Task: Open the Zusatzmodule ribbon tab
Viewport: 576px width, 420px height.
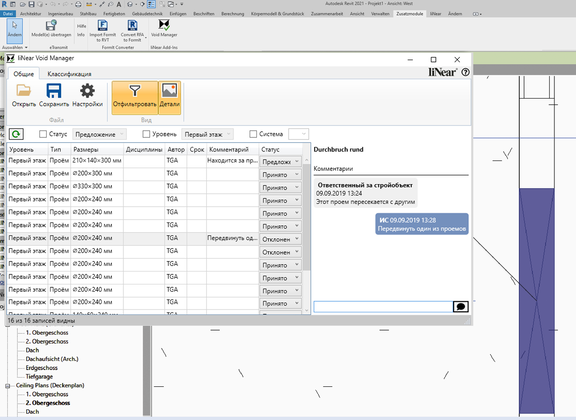Action: tap(410, 14)
